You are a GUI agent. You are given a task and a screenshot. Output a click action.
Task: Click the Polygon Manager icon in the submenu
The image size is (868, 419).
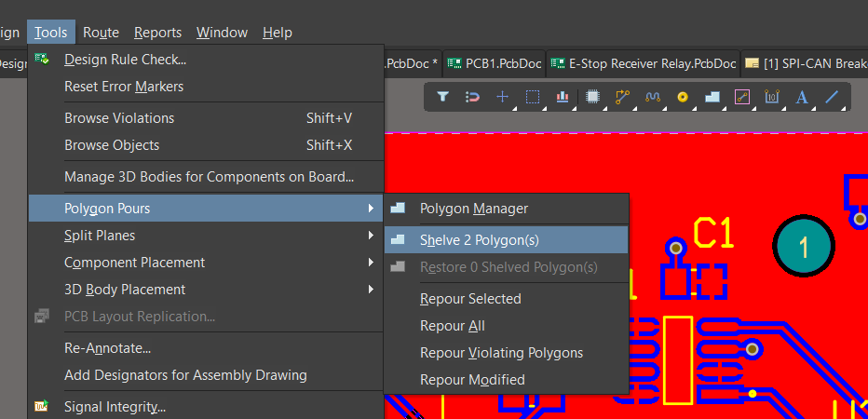pos(398,209)
